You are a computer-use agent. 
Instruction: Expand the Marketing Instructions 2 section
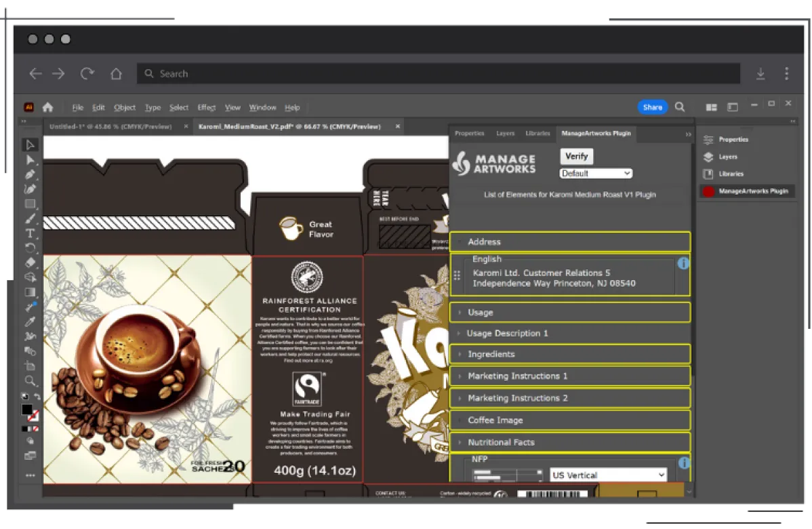pos(570,398)
